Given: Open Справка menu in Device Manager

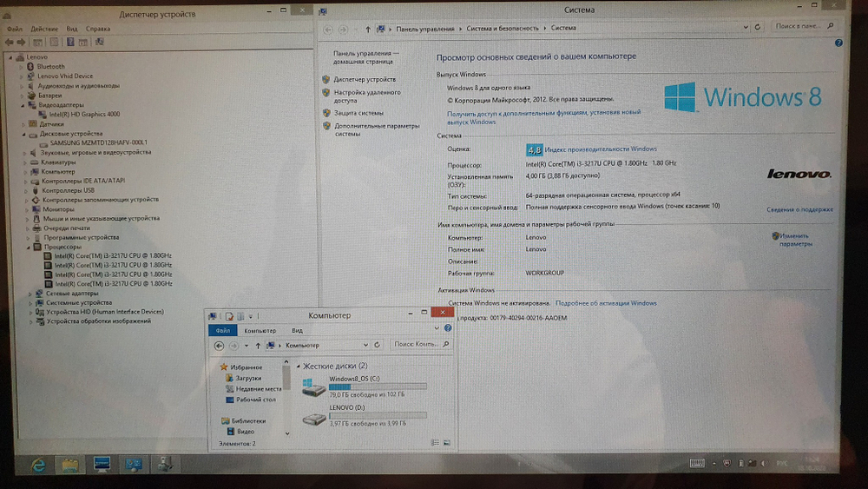Looking at the screenshot, I should (98, 29).
